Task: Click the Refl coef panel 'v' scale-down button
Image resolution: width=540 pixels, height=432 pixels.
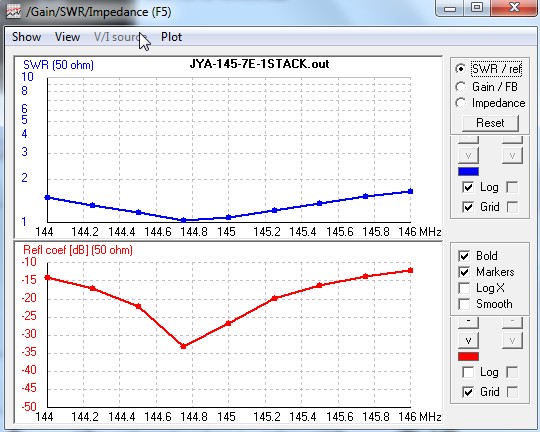Action: click(x=468, y=341)
